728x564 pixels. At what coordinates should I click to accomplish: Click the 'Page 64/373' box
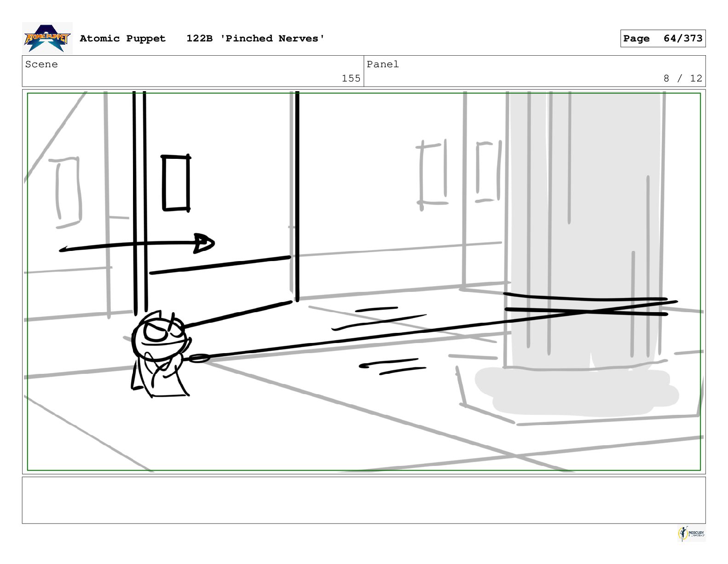[663, 38]
